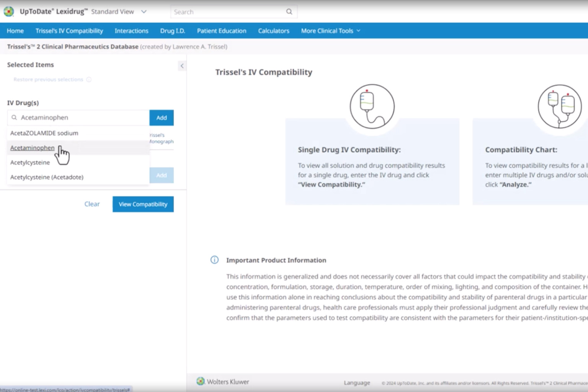
Task: Click the info icon beside Restore previous selections
Action: point(89,80)
